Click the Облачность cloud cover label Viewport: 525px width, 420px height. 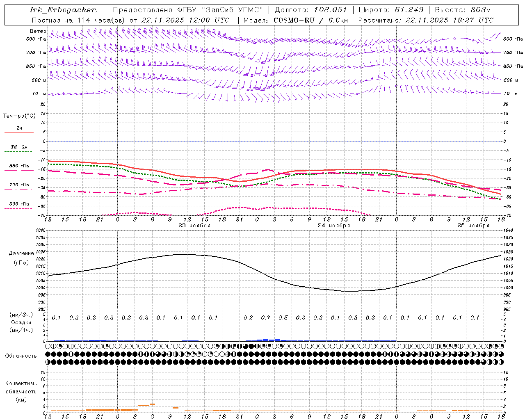click(21, 356)
